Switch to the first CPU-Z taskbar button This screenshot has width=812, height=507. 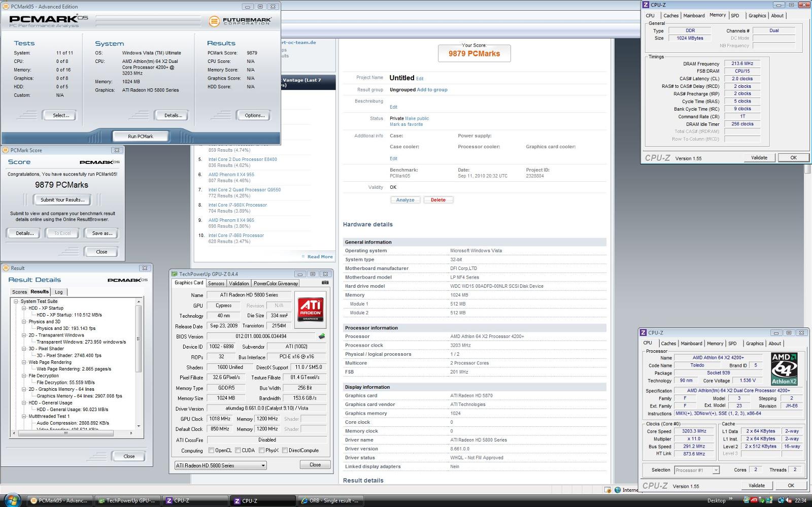[x=194, y=500]
